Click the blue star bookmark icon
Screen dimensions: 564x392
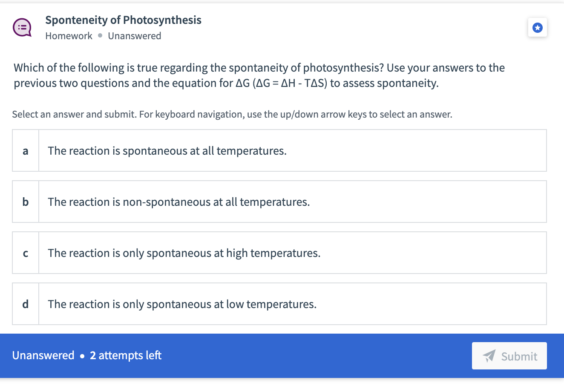point(538,28)
